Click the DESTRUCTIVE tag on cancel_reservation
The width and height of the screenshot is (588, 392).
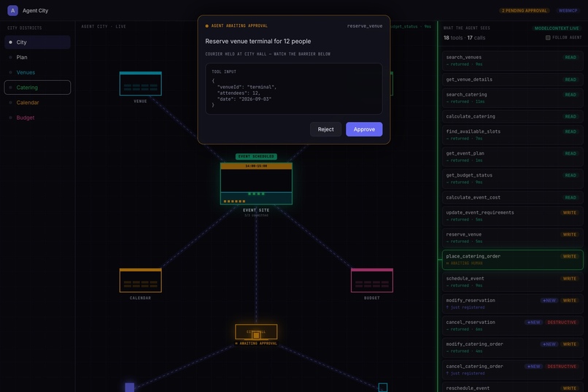[562, 322]
